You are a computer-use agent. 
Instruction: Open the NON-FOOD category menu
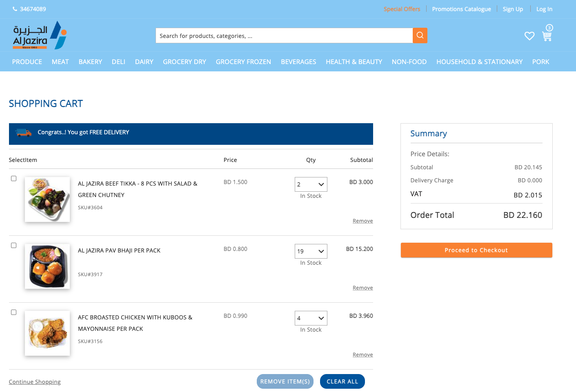pyautogui.click(x=409, y=62)
